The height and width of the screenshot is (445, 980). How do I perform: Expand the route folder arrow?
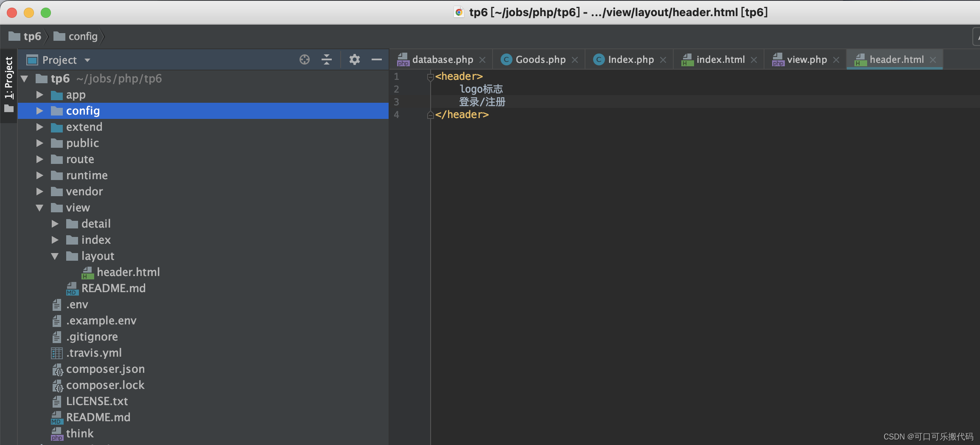pyautogui.click(x=40, y=159)
